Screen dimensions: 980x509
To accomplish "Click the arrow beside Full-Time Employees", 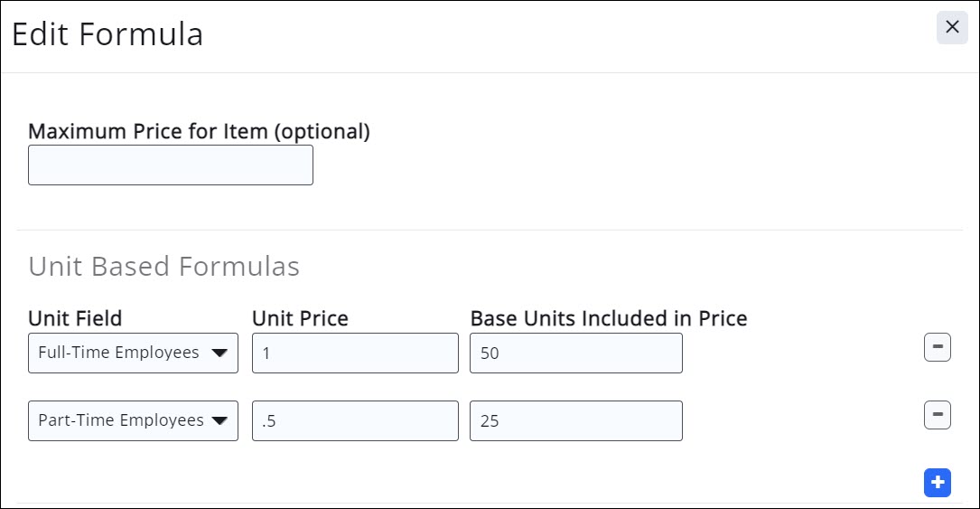I will [219, 353].
